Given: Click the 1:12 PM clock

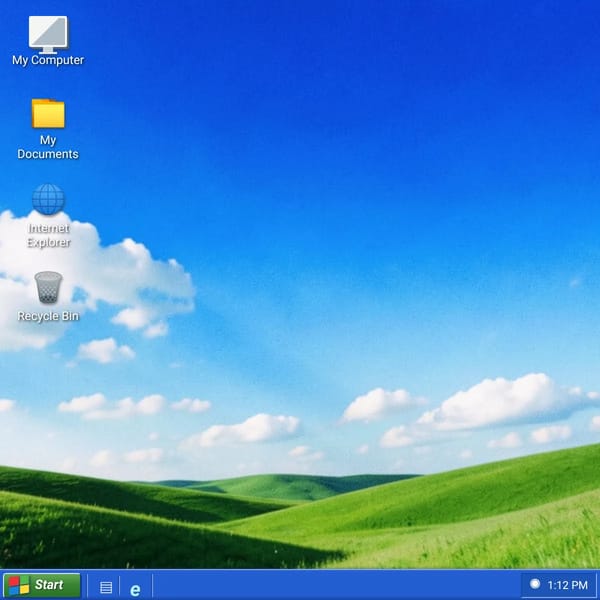Looking at the screenshot, I should click(x=567, y=585).
